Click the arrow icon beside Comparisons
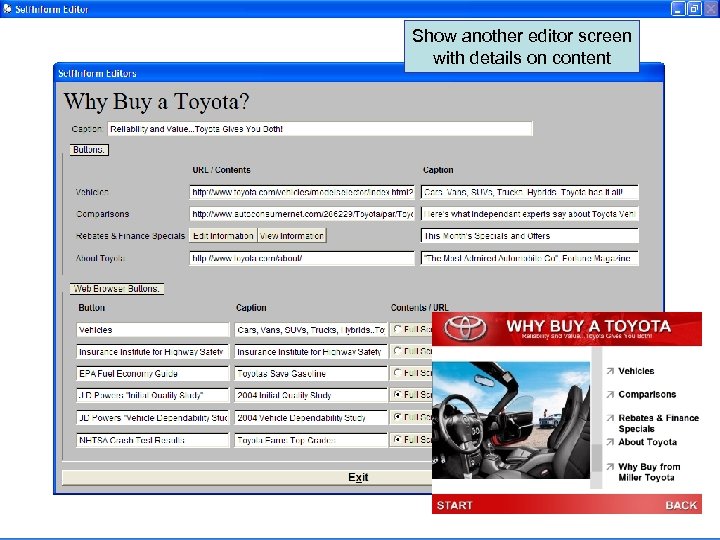Viewport: 720px width, 540px height. click(610, 394)
